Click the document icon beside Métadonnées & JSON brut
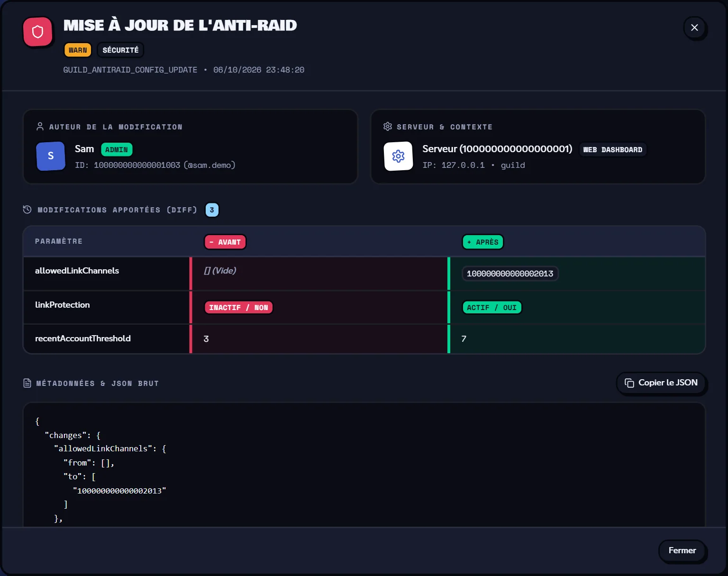The height and width of the screenshot is (576, 728). [x=27, y=383]
